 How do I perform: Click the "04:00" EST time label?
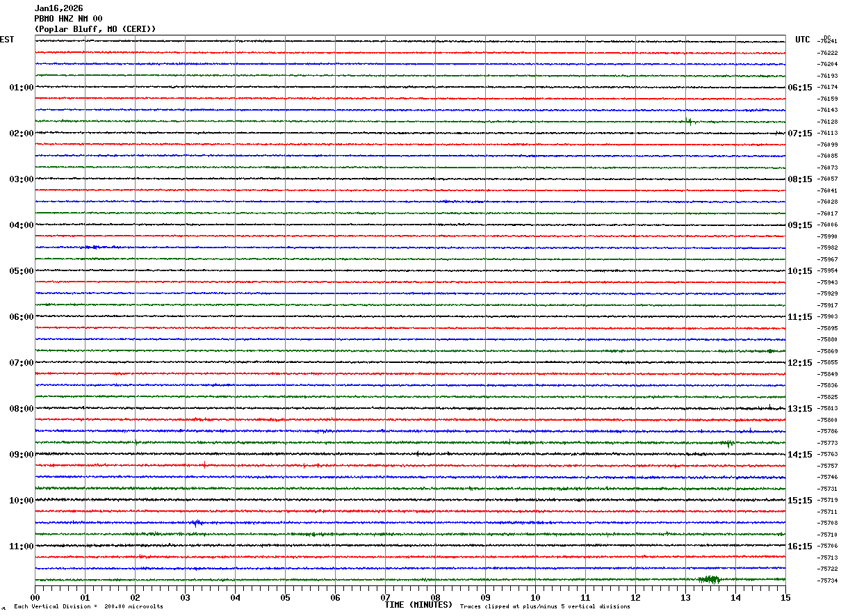coord(22,225)
